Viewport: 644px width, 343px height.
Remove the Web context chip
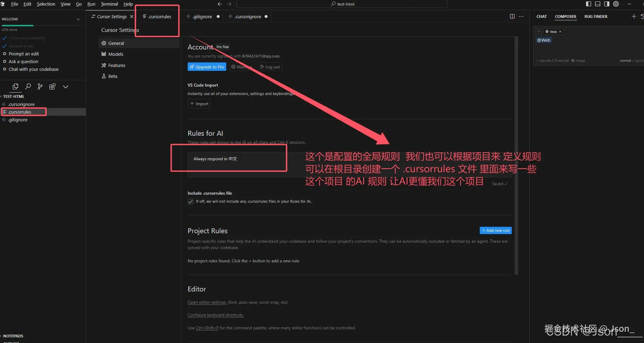click(560, 32)
